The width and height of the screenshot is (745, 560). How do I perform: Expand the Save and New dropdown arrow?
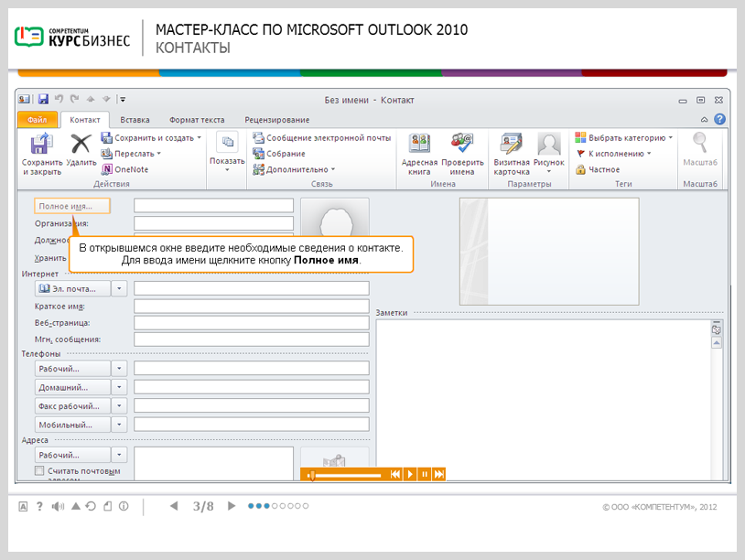click(200, 138)
